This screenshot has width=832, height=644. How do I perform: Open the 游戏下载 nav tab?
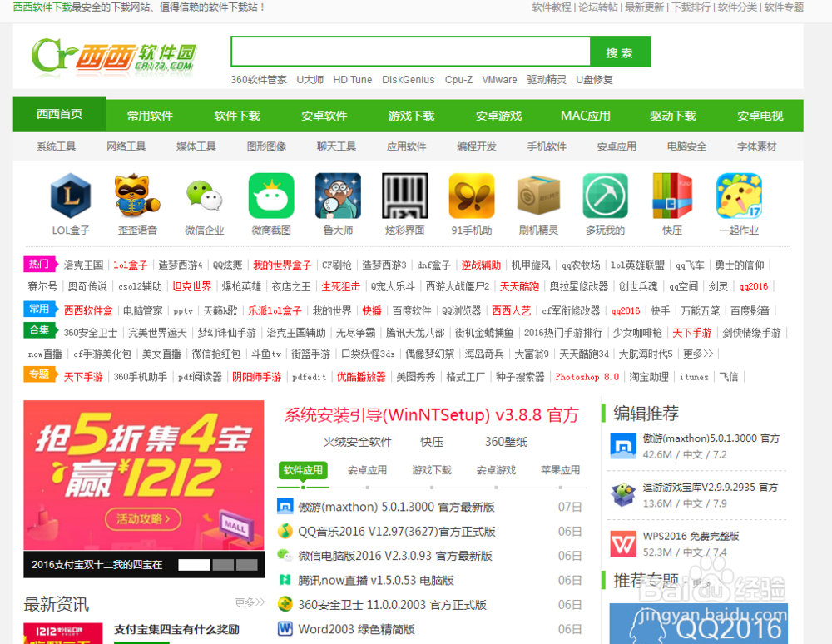pos(411,116)
